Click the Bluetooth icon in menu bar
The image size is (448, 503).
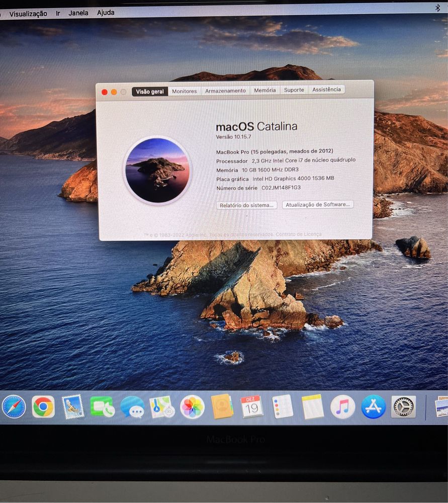[x=438, y=8]
